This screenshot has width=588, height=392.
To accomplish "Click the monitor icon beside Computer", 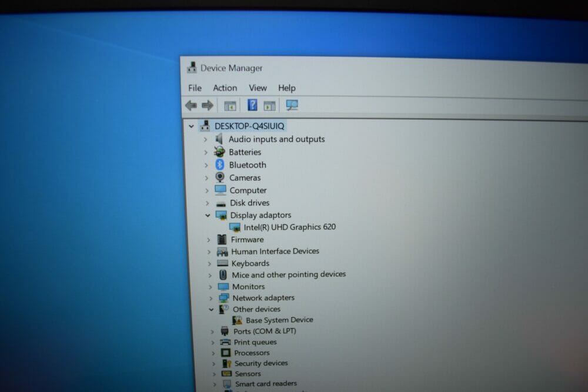I will point(220,190).
